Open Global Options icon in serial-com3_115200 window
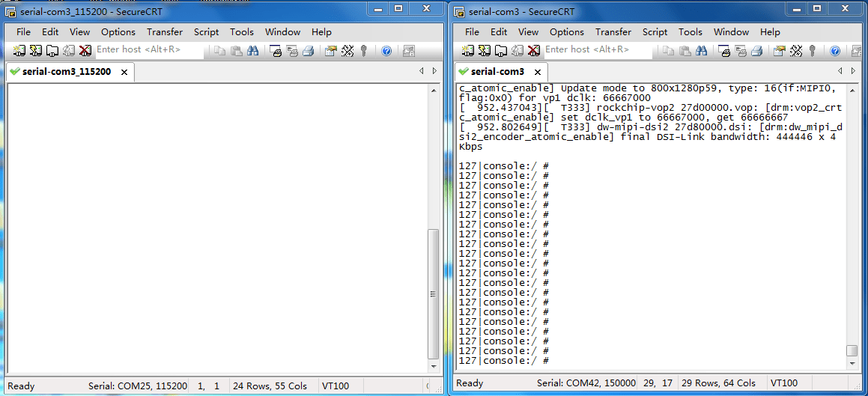Image resolution: width=868 pixels, height=396 pixels. point(347,51)
